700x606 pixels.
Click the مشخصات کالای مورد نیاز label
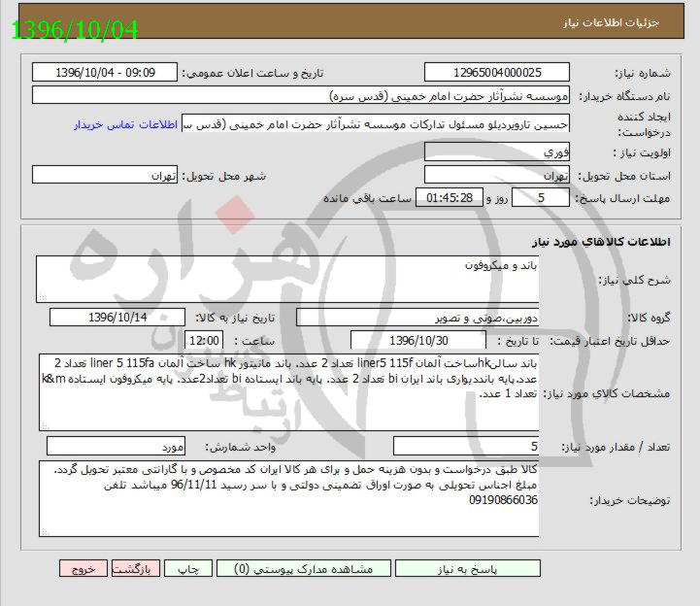[x=606, y=393]
